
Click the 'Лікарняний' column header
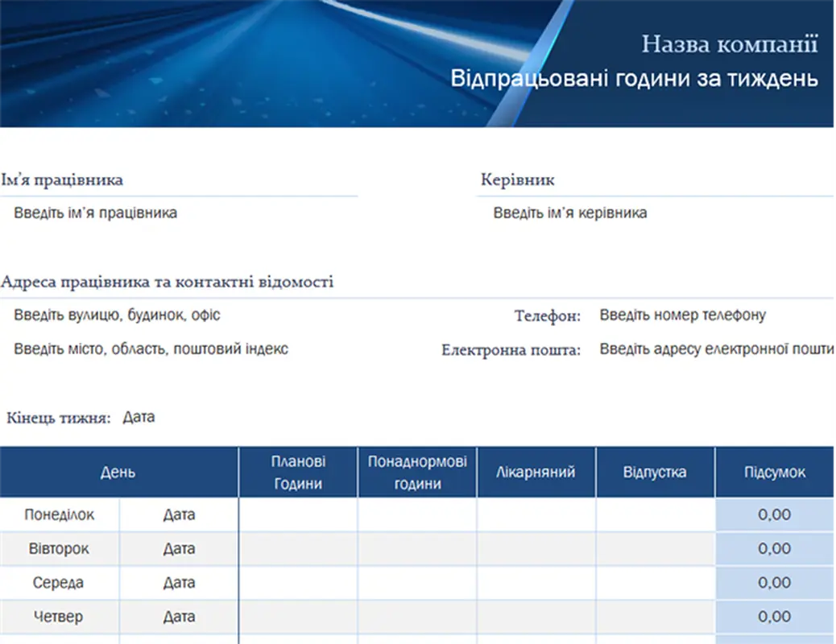tap(536, 473)
